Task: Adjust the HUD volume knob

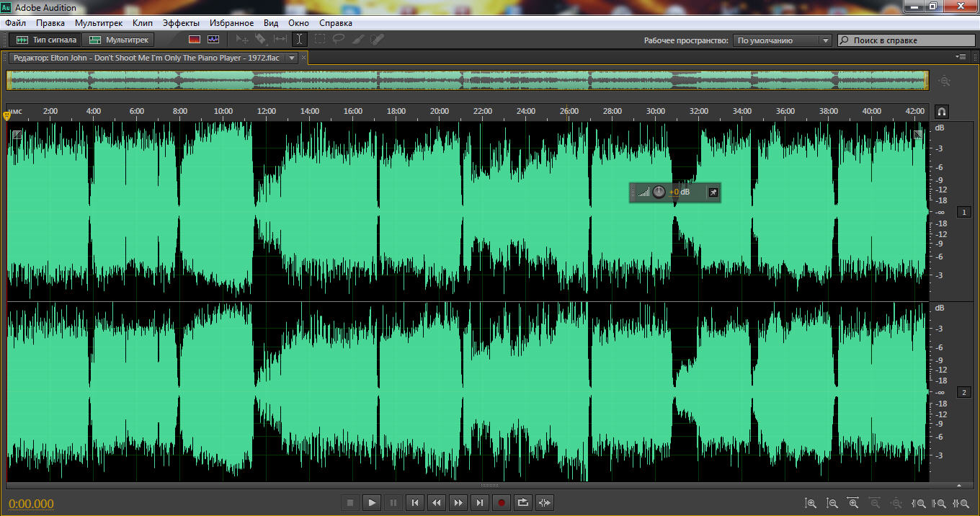Action: click(659, 192)
